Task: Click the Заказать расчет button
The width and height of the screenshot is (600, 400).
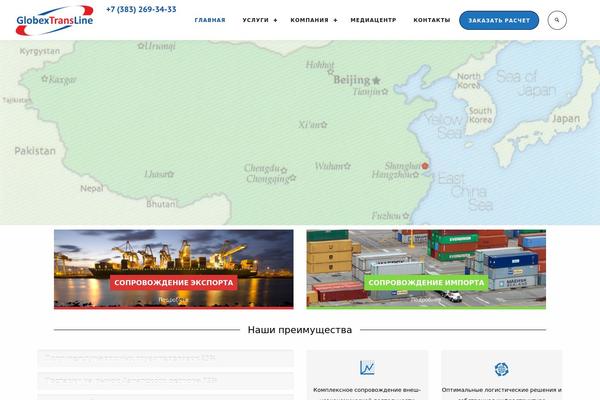Action: (x=499, y=20)
